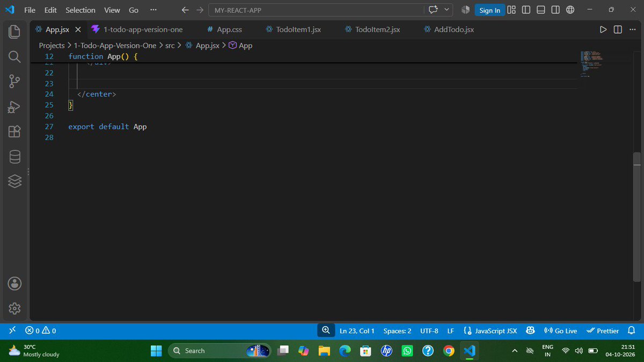Image resolution: width=644 pixels, height=362 pixels.
Task: Click the zoom magnifier in status bar
Action: pyautogui.click(x=326, y=330)
